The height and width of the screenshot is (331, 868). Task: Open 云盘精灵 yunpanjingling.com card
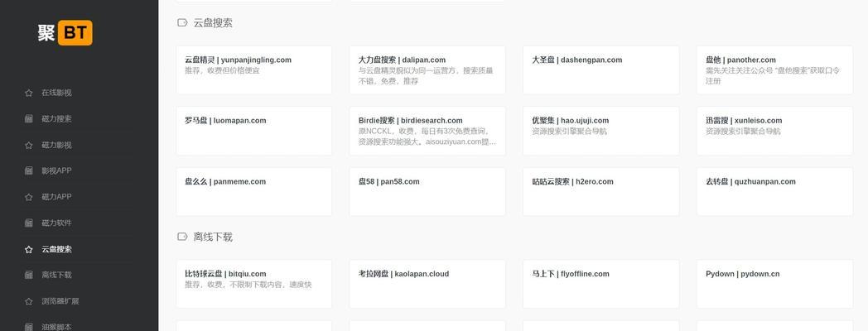(254, 70)
